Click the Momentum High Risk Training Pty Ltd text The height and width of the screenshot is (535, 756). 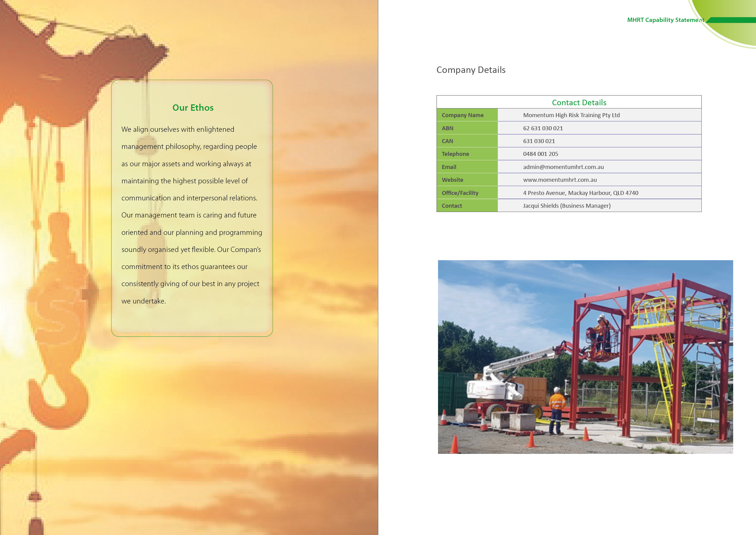click(x=571, y=115)
